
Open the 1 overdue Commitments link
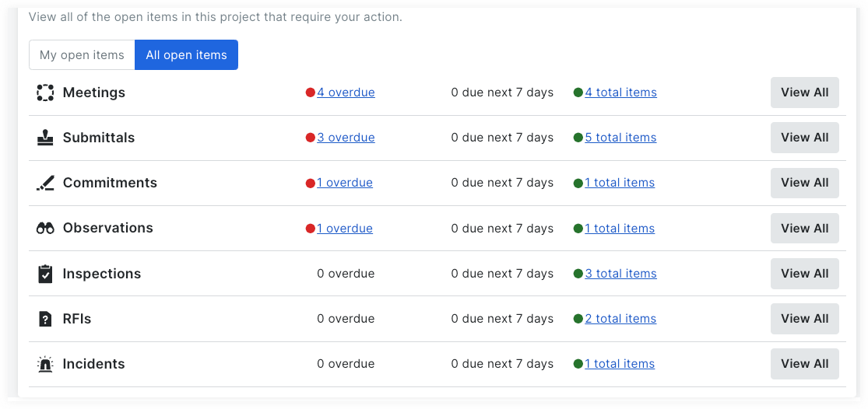(344, 183)
